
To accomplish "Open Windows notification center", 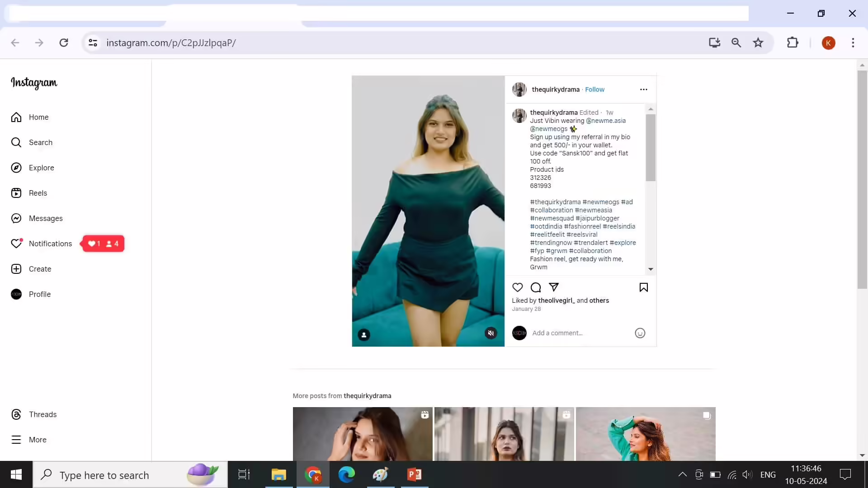I will point(845,474).
